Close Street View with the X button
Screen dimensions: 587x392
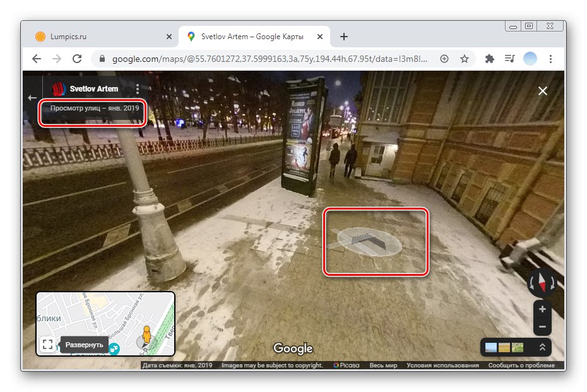click(x=542, y=91)
